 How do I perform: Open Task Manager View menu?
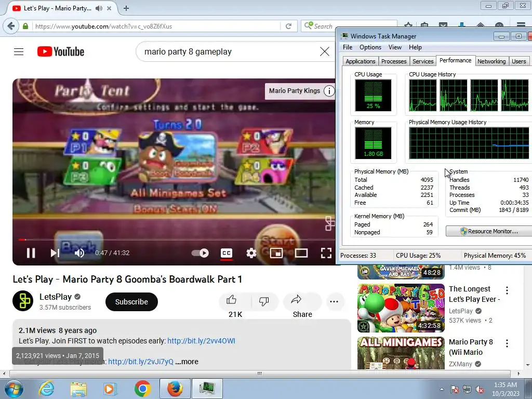[x=395, y=47]
